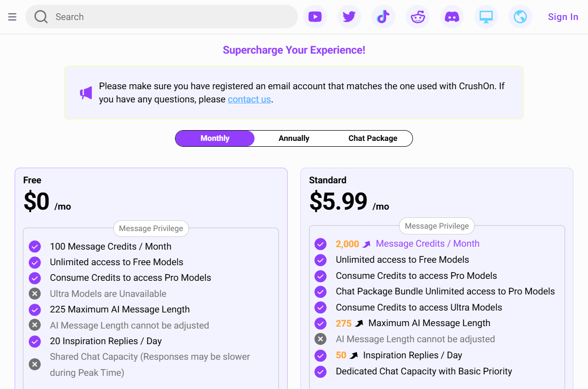
Task: Open the Reddit link icon
Action: coord(418,17)
